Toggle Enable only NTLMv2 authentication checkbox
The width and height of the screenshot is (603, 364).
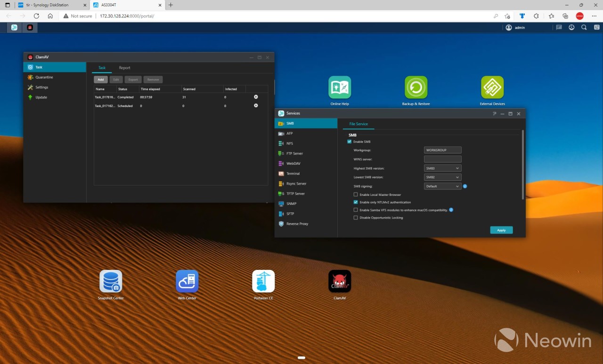(x=356, y=202)
